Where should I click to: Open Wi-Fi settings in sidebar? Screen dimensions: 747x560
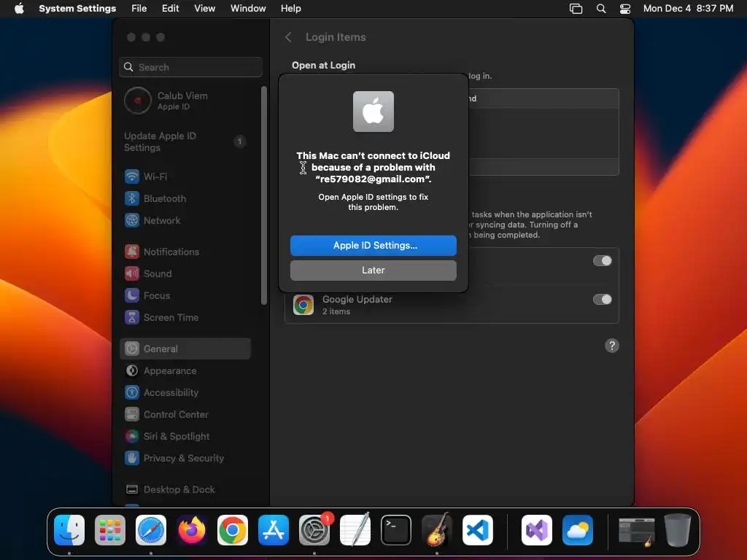(x=185, y=176)
